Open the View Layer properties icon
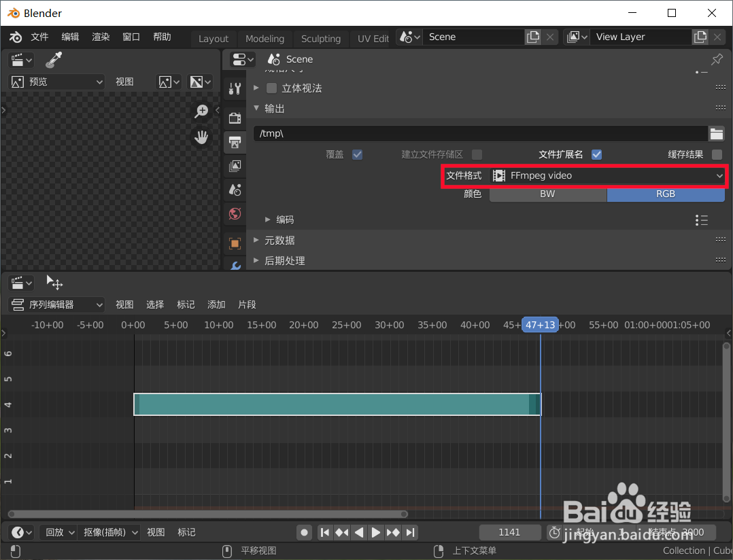This screenshot has height=560, width=733. [x=235, y=166]
